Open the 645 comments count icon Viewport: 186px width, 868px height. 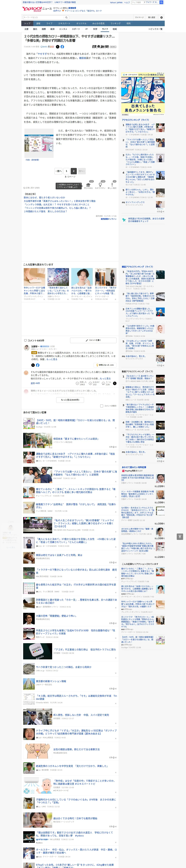[44, 47]
